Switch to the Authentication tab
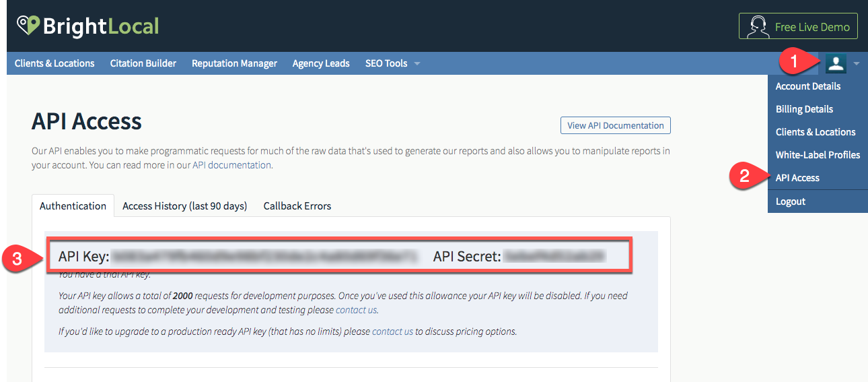 (73, 206)
